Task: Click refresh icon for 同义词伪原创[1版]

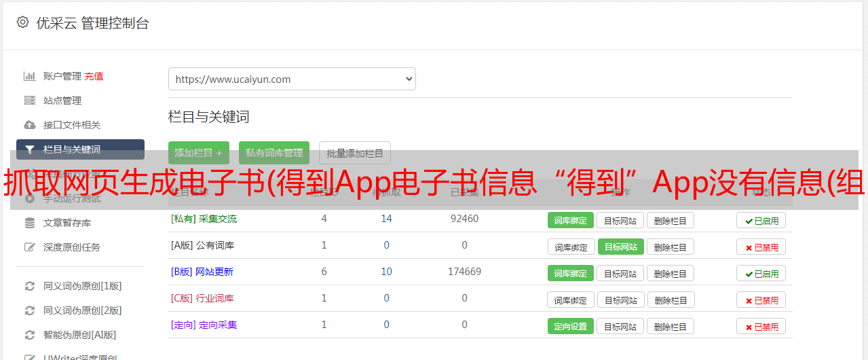Action: (29, 286)
